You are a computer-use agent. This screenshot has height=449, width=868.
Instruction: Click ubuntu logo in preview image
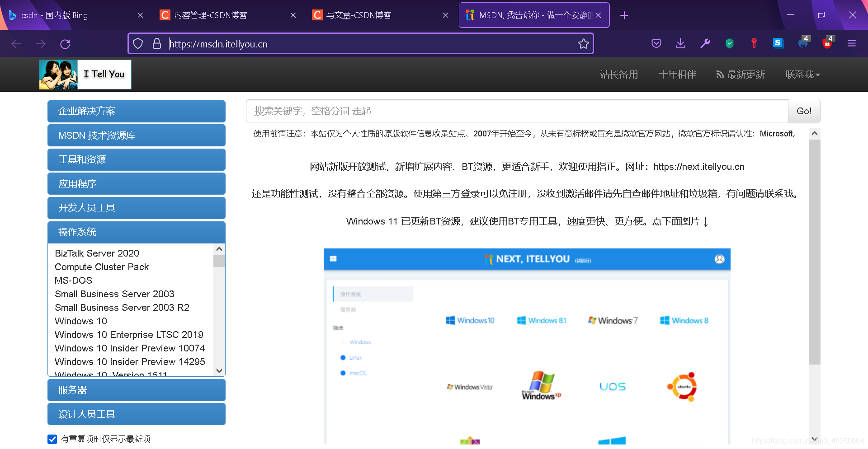(x=682, y=387)
